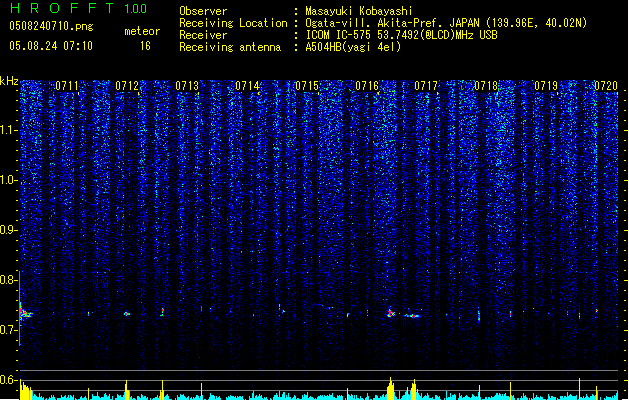Click the 0.8 kHz axis label

coord(8,280)
